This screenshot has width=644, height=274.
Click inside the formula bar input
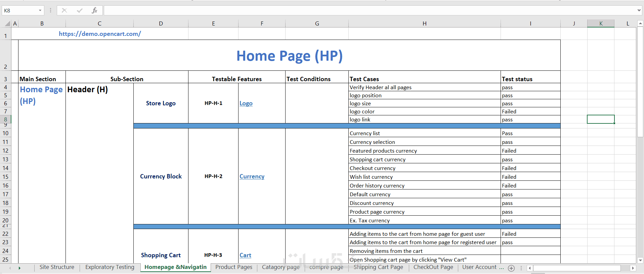click(x=370, y=10)
